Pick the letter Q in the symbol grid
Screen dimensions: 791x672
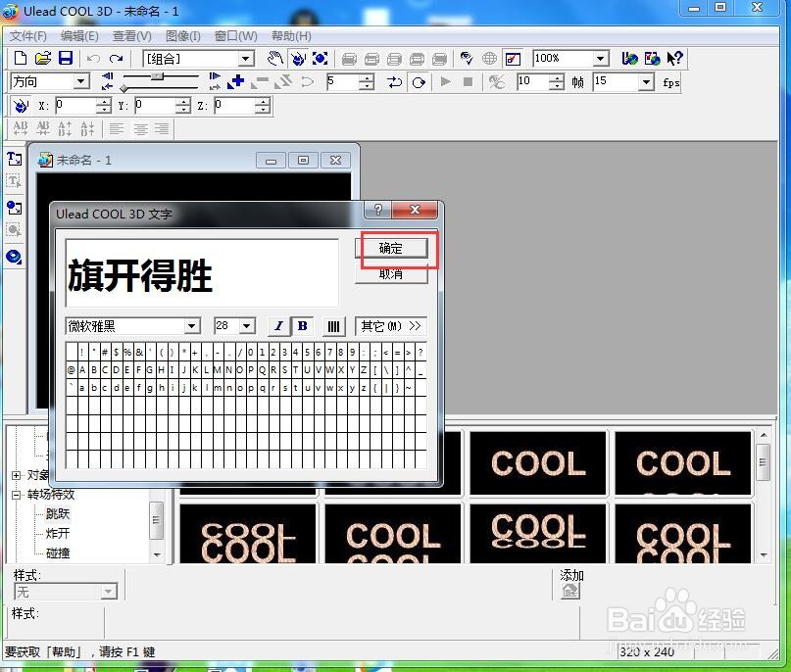tap(262, 370)
